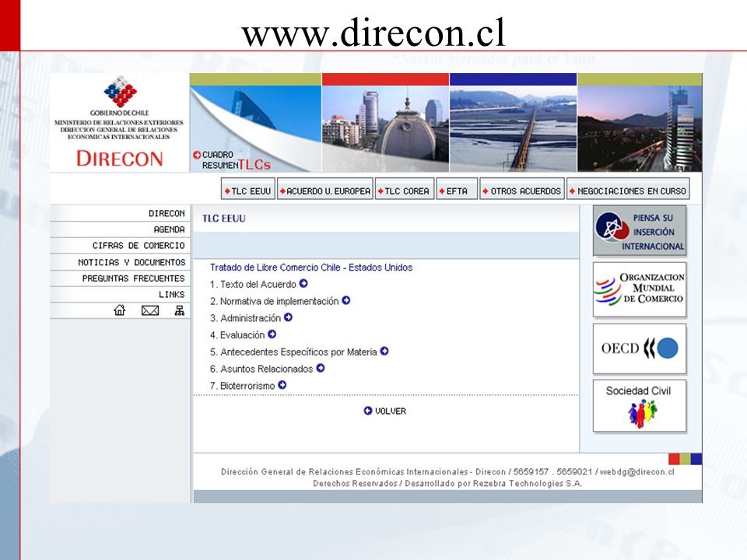Click arrow icon beside Antecedentes Específicos por Materia
Image resolution: width=747 pixels, height=560 pixels.
coord(384,351)
